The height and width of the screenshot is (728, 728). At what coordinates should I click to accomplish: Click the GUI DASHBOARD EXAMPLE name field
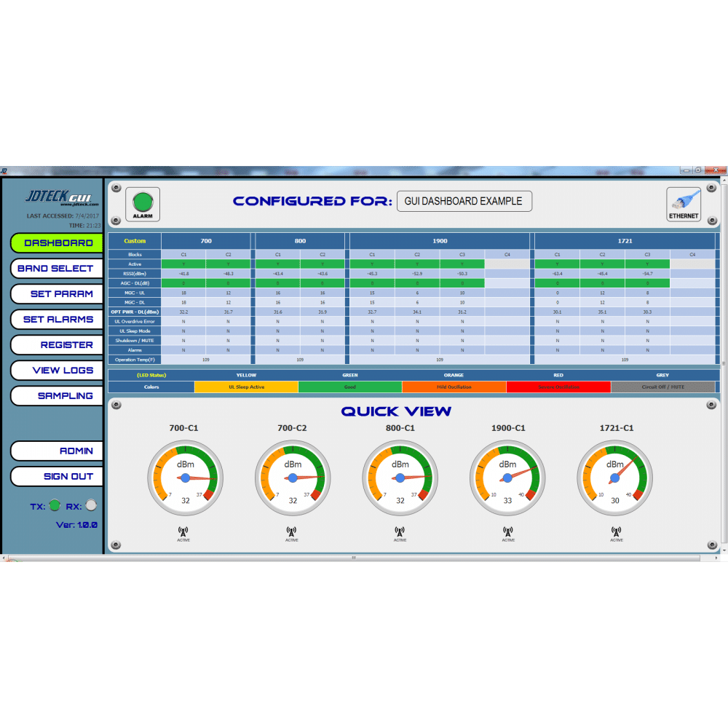coord(464,201)
